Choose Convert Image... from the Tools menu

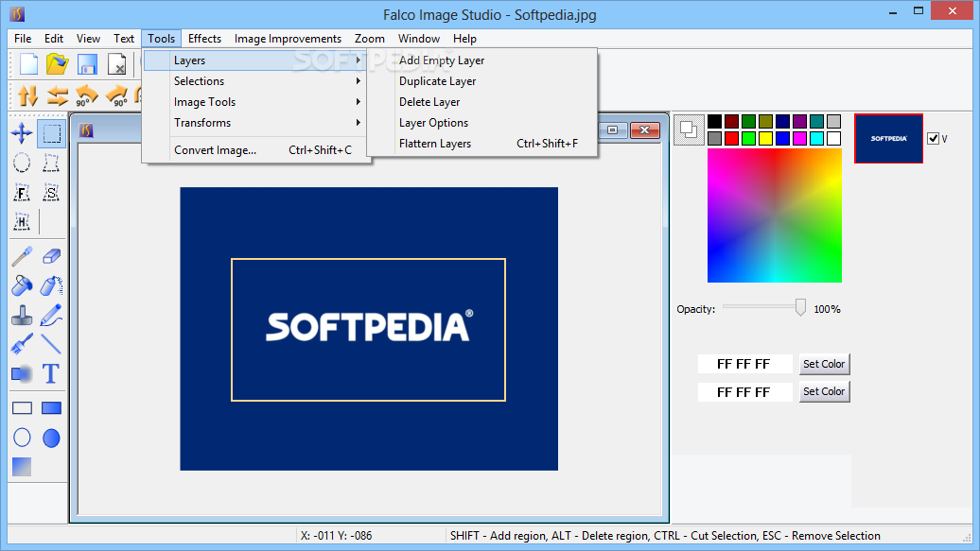[x=257, y=150]
